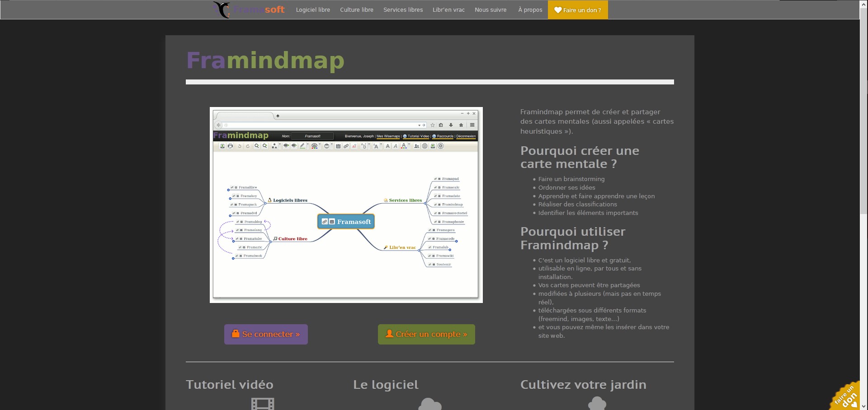Click the téléchargées sous différents formats item
The width and height of the screenshot is (868, 410).
coord(592,314)
